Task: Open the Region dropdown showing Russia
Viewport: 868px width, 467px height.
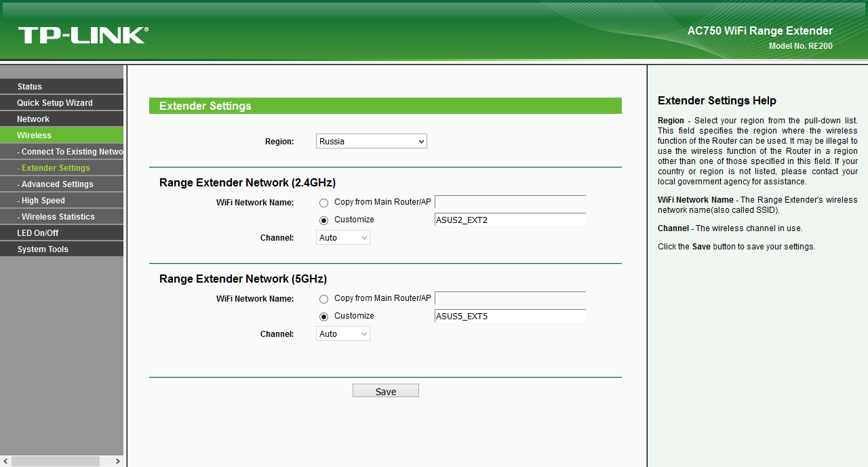Action: point(372,141)
